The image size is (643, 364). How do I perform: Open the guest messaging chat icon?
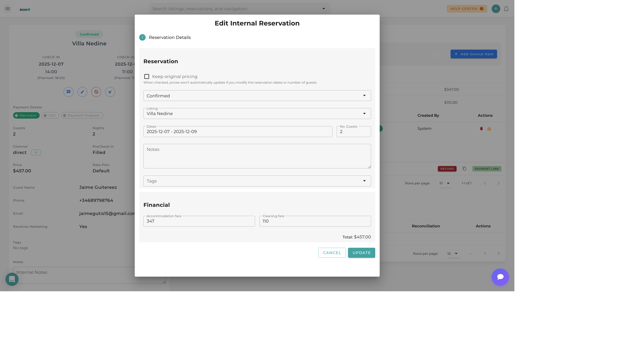tap(68, 92)
